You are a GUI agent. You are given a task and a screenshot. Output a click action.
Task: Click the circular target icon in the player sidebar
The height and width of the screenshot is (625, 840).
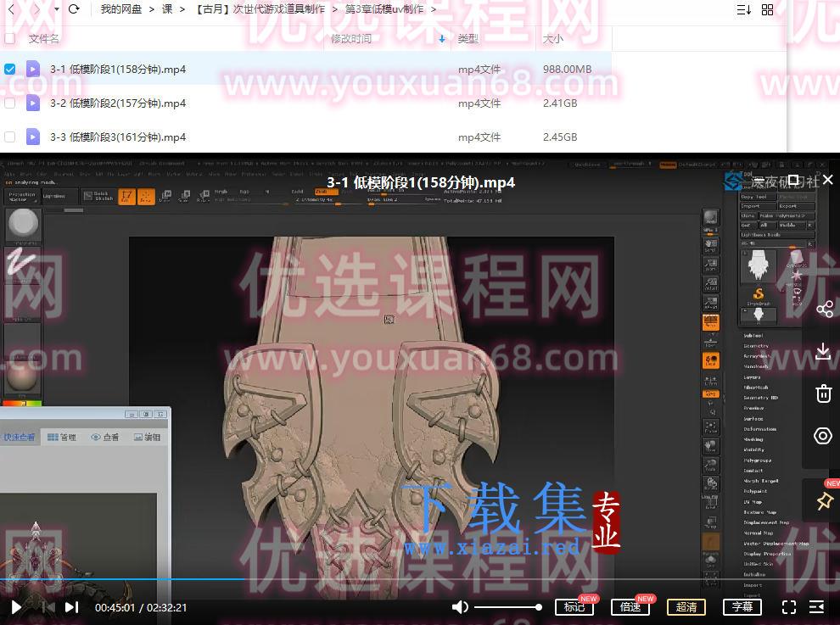point(823,436)
